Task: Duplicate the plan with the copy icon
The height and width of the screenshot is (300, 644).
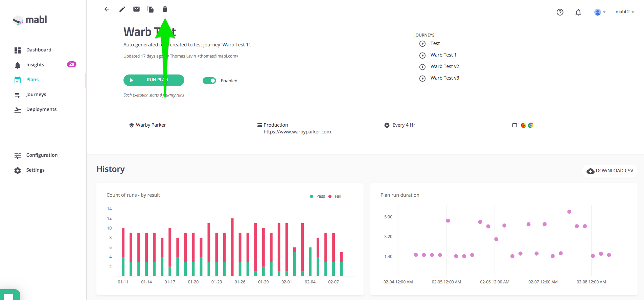Action: click(x=151, y=9)
